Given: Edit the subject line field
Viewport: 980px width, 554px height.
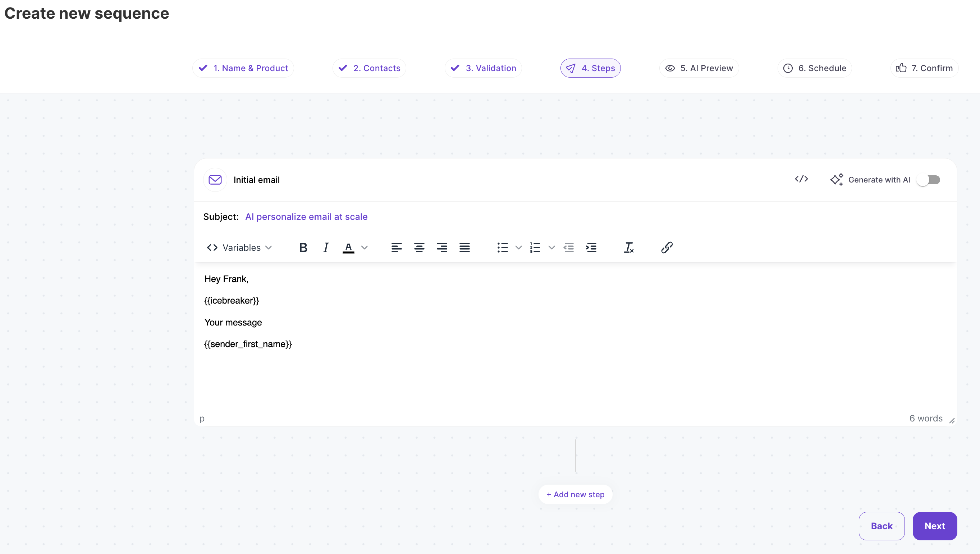Looking at the screenshot, I should [x=575, y=217].
